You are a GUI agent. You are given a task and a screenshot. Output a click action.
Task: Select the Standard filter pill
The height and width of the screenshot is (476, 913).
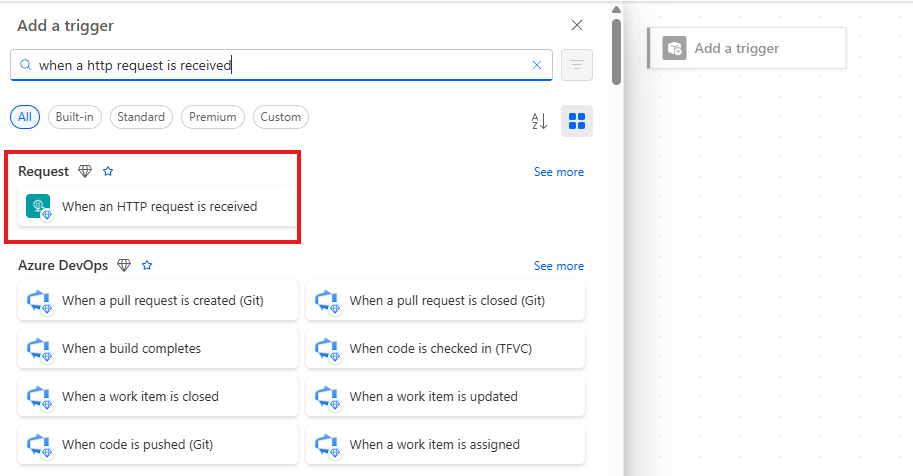[141, 117]
